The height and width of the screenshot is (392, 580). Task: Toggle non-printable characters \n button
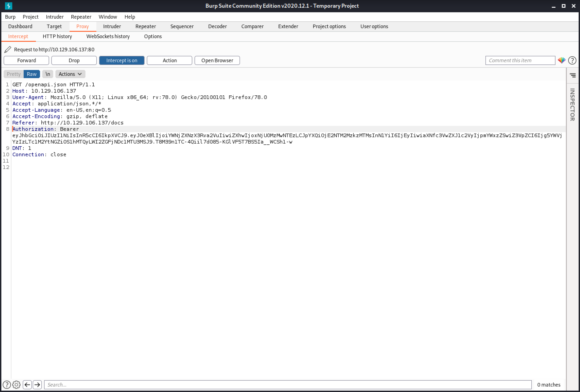coord(48,74)
